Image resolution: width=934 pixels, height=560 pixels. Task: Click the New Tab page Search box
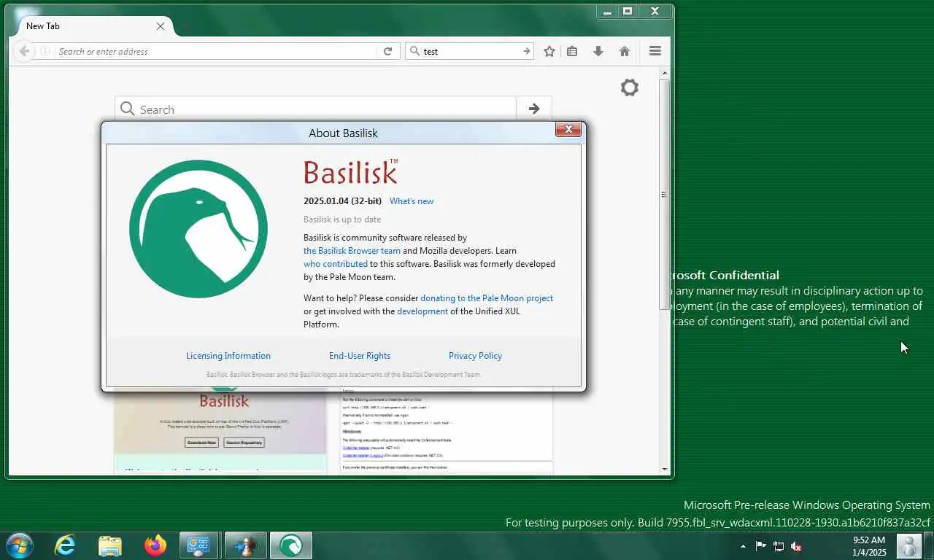315,109
